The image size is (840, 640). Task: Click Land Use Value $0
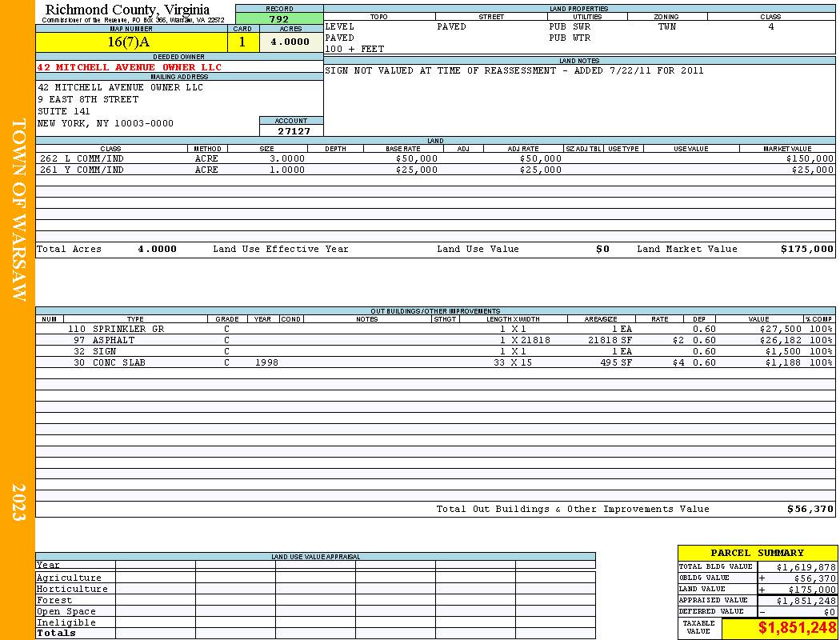point(602,249)
